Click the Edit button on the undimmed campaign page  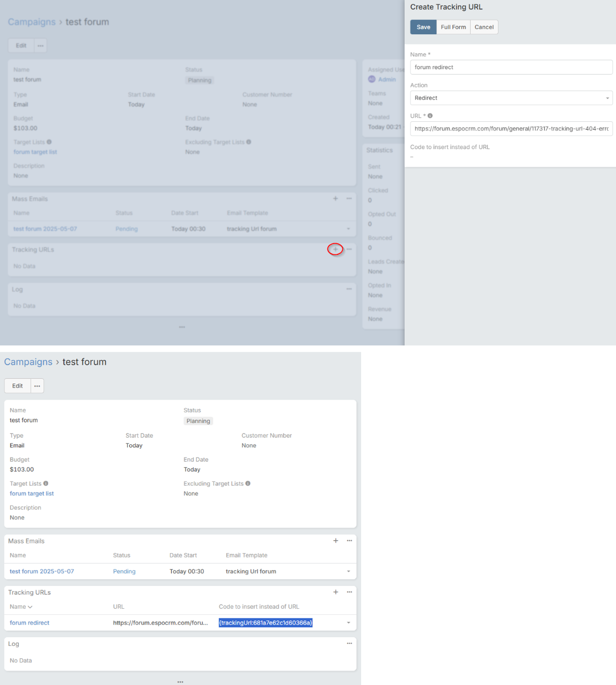click(18, 386)
